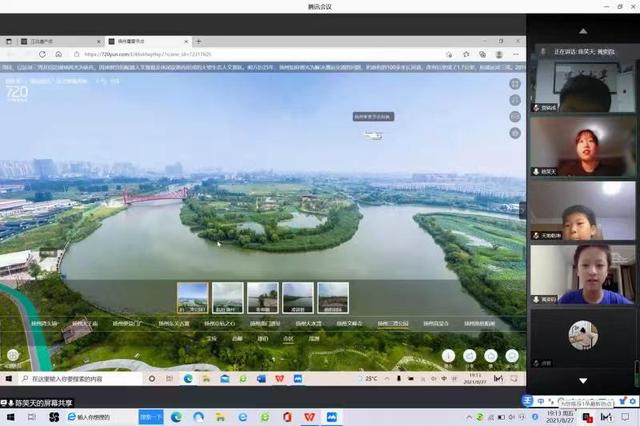This screenshot has height=426, width=640.
Task: Close the first shared browser tab
Action: tap(99, 42)
